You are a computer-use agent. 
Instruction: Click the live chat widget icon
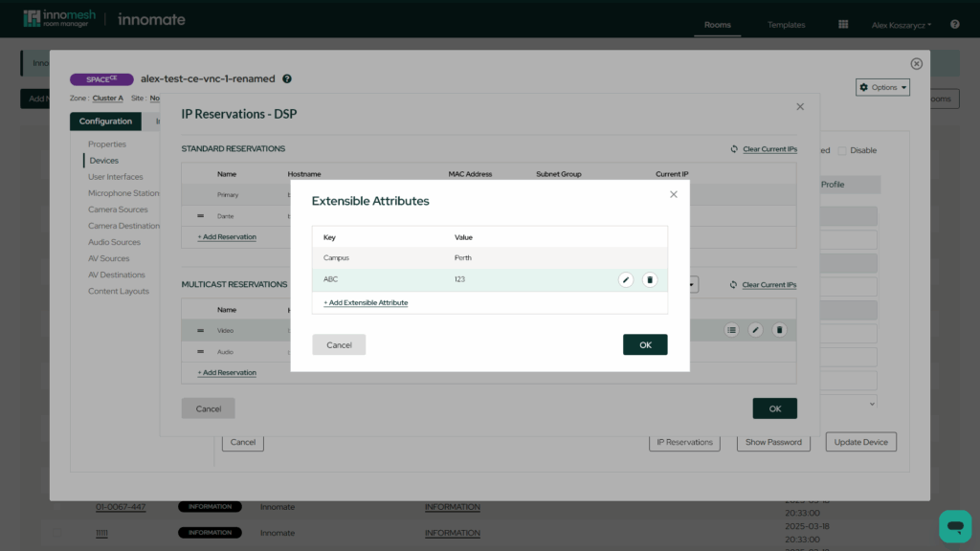click(x=954, y=526)
